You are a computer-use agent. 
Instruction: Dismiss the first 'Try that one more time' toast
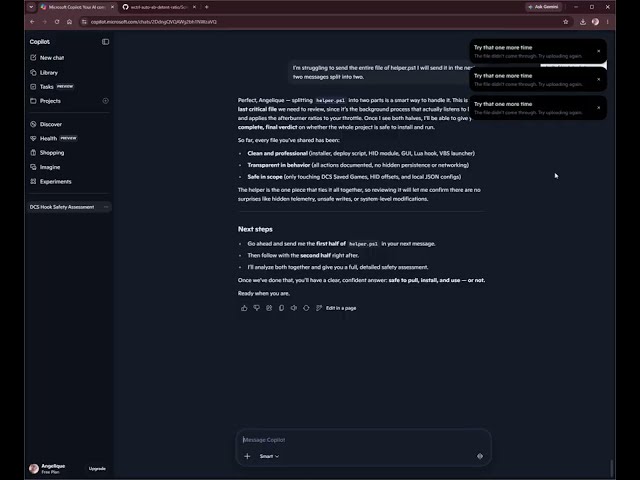pyautogui.click(x=598, y=51)
